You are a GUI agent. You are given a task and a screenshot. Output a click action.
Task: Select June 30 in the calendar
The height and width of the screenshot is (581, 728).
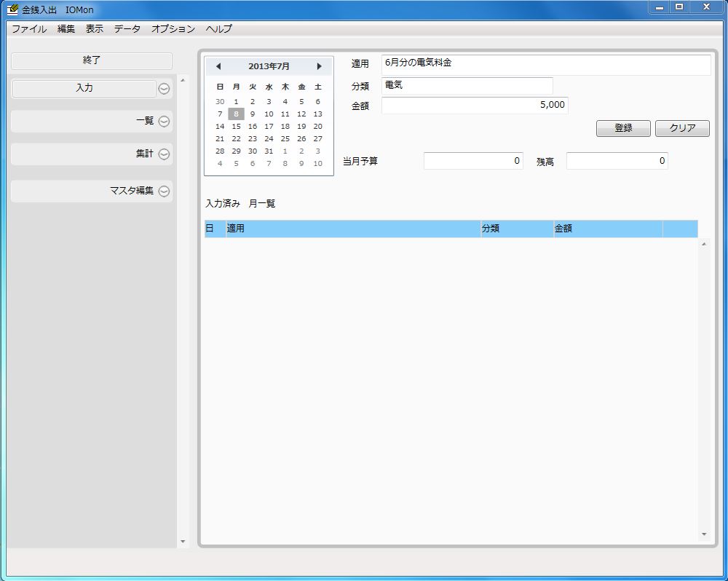pyautogui.click(x=220, y=102)
